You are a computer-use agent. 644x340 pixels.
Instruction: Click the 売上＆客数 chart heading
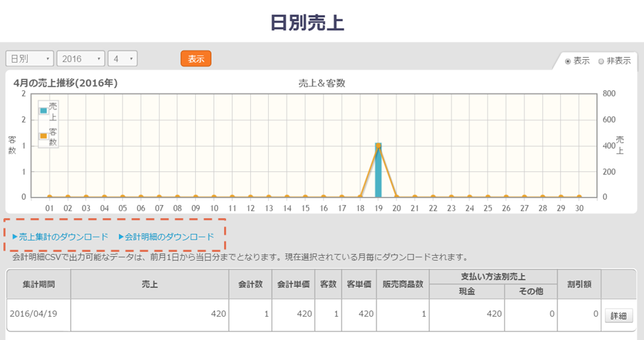pos(322,83)
